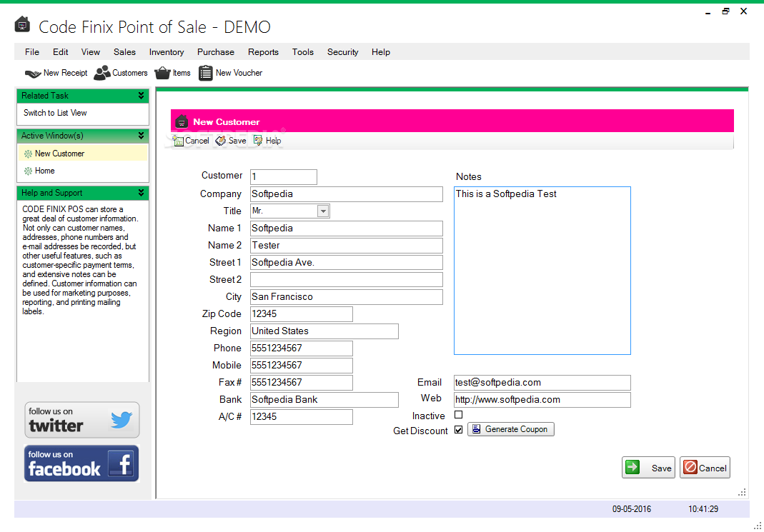Click inside the Notes text area
Viewport: 764px width, 532px height.
coord(542,271)
